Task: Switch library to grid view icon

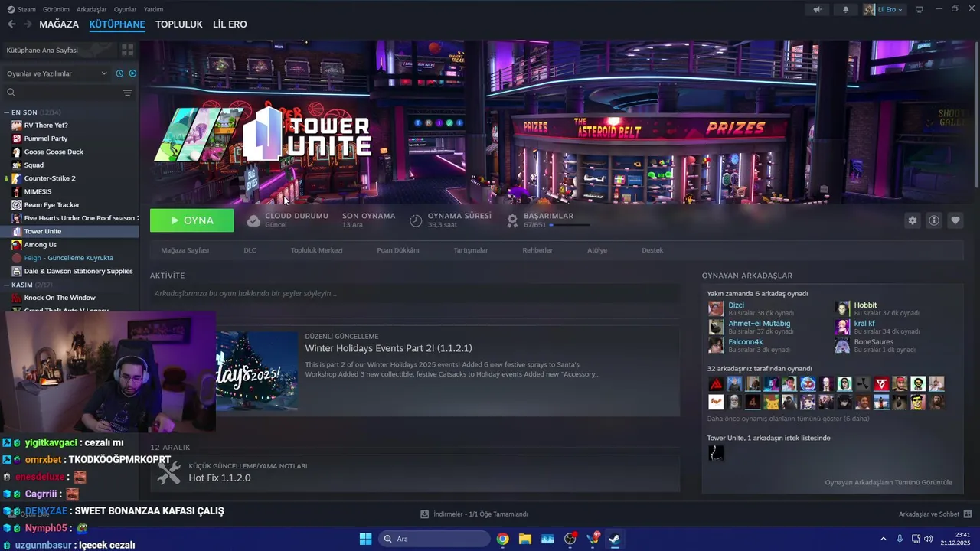Action: coord(127,50)
